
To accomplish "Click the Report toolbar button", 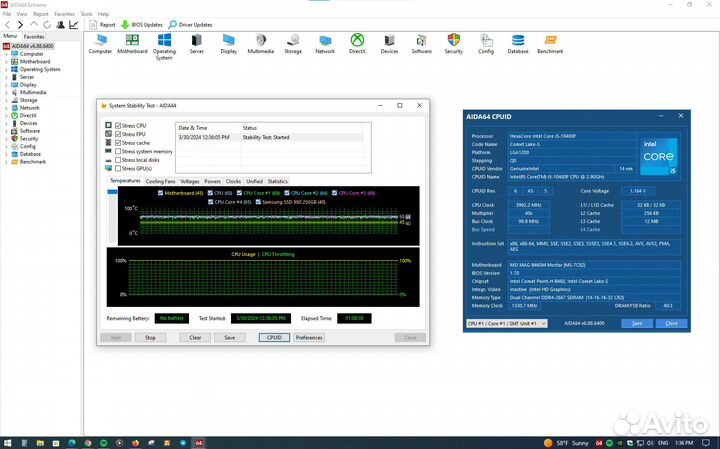I will 102,25.
